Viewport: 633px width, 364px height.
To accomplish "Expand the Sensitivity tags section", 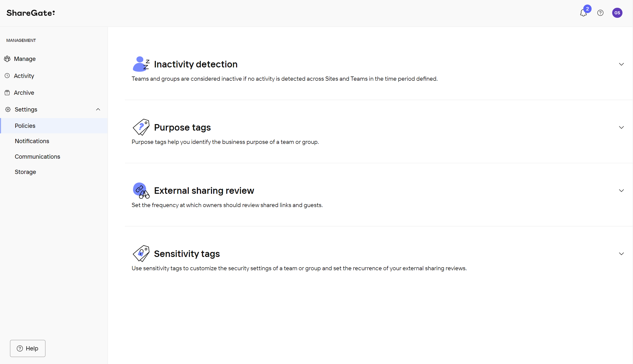I will [621, 254].
